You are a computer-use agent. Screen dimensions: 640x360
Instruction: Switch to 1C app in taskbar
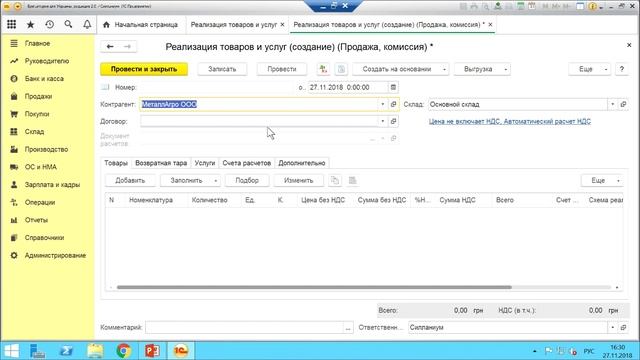coord(180,351)
